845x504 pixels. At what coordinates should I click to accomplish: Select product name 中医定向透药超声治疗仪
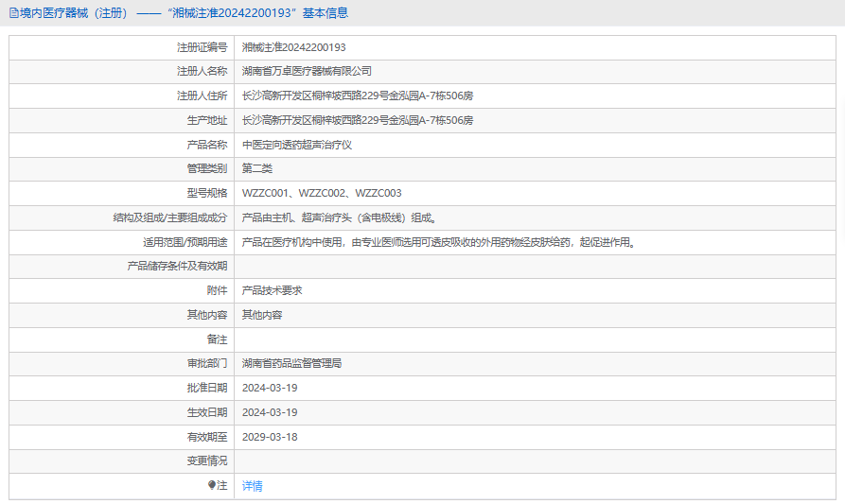(297, 145)
